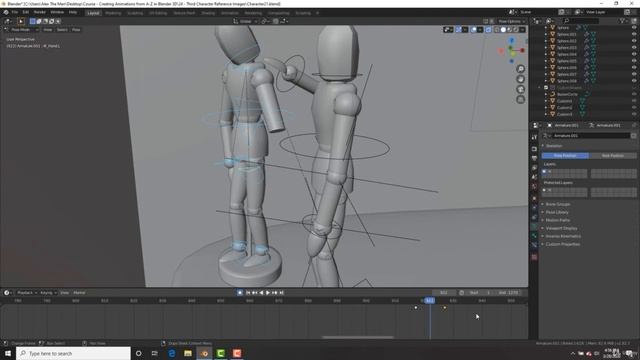Toggle auto keying record button
The width and height of the screenshot is (640, 360).
tap(240, 293)
